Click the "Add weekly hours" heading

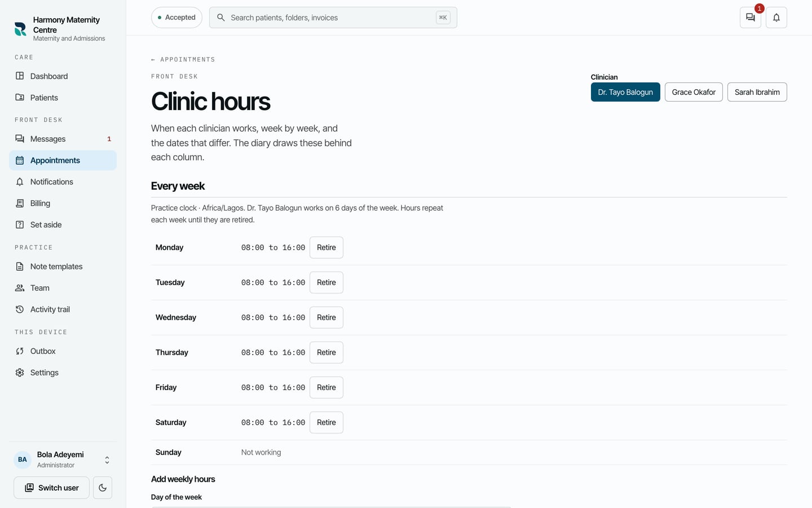point(183,479)
